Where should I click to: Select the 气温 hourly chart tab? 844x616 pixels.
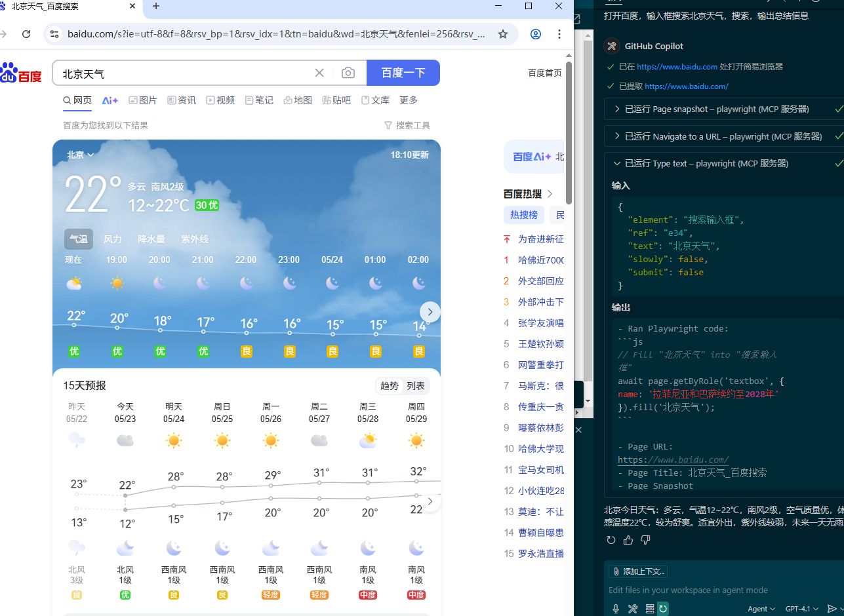pos(79,239)
